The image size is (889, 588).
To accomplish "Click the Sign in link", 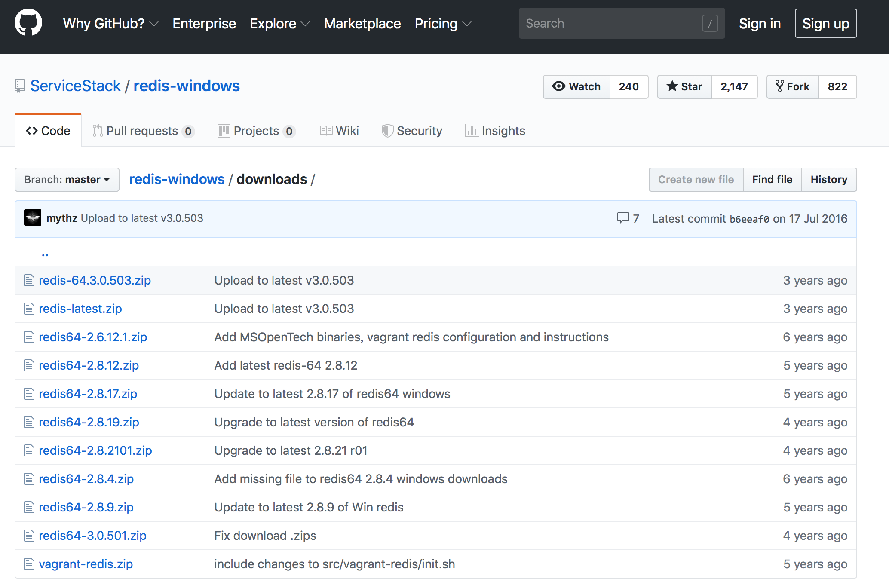I will [760, 24].
